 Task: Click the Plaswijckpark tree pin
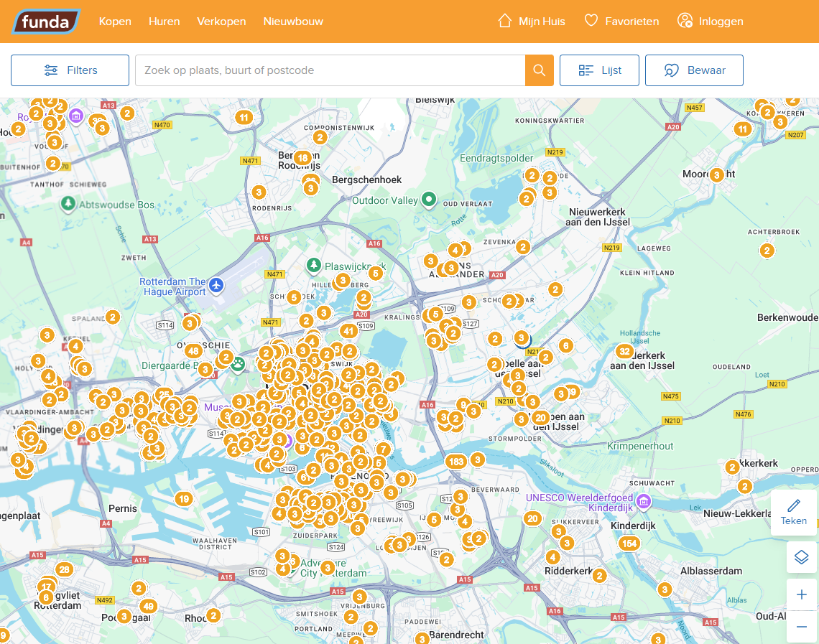[x=313, y=265]
